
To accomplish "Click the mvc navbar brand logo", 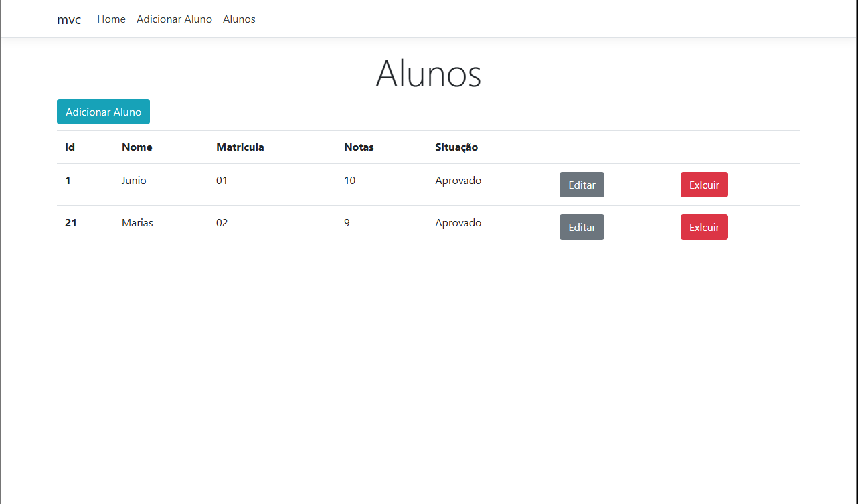I will point(69,19).
